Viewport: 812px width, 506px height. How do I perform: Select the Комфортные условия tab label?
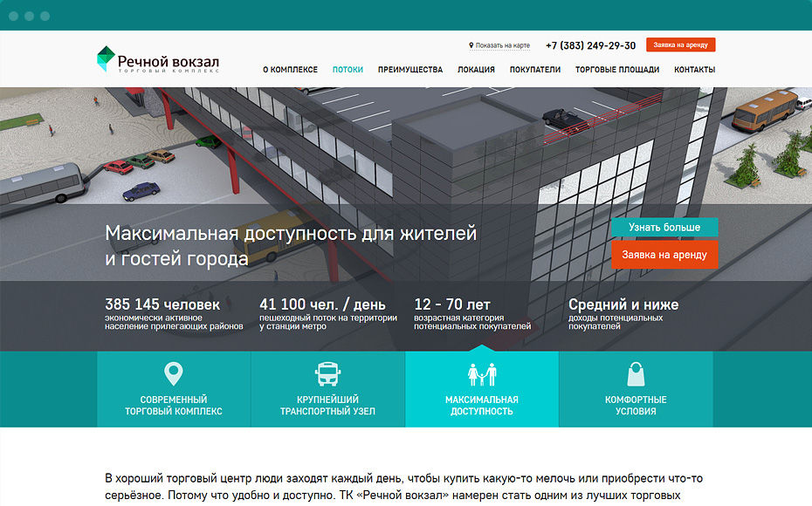(x=636, y=405)
